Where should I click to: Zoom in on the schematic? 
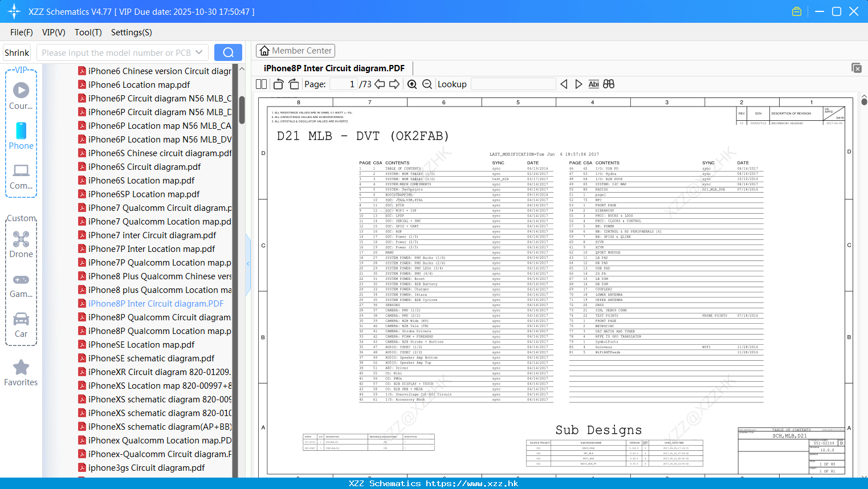412,84
